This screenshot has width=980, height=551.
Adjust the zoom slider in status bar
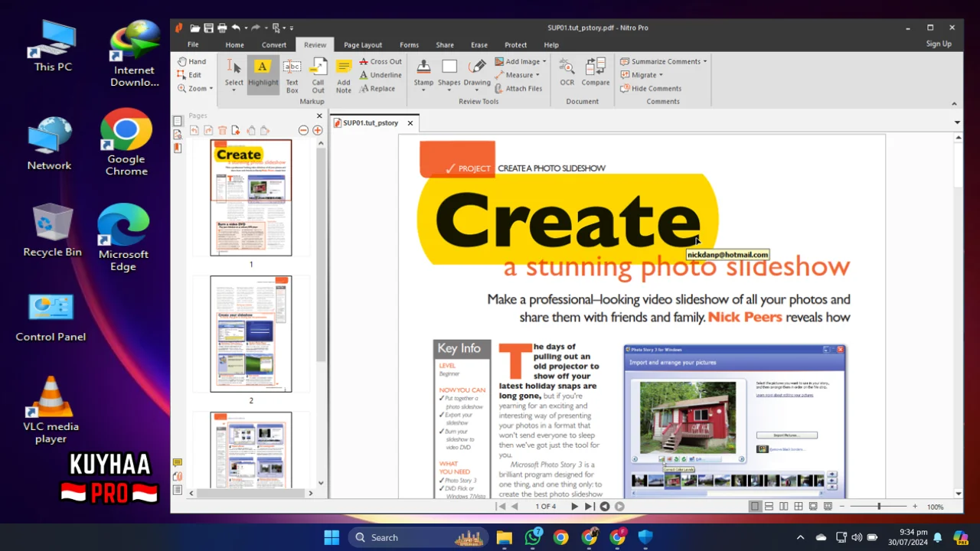879,507
